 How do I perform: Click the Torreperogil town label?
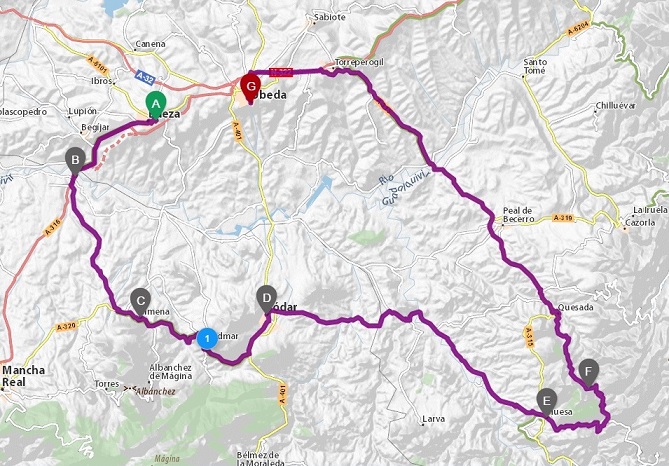(359, 62)
